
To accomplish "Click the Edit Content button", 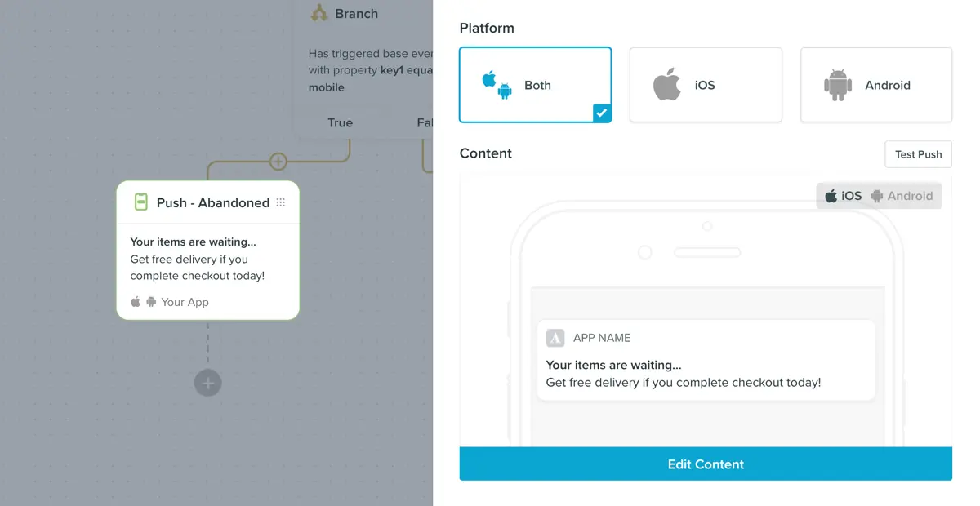I will (706, 464).
